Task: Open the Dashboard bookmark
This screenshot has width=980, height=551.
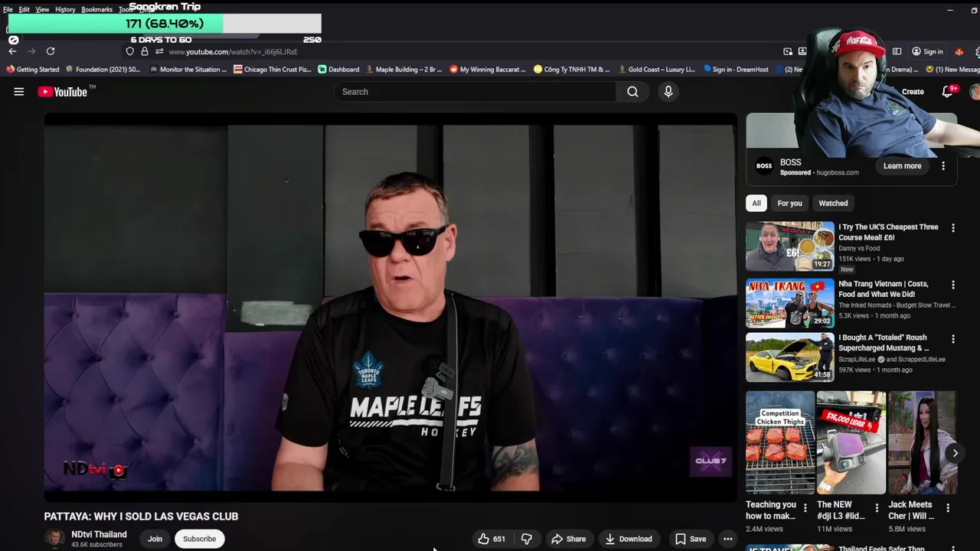Action: (338, 70)
